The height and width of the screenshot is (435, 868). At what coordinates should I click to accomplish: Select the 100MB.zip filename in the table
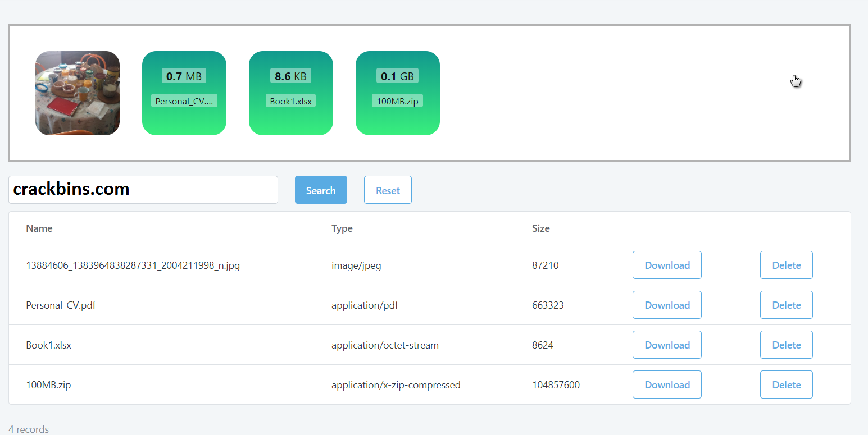[x=48, y=384]
